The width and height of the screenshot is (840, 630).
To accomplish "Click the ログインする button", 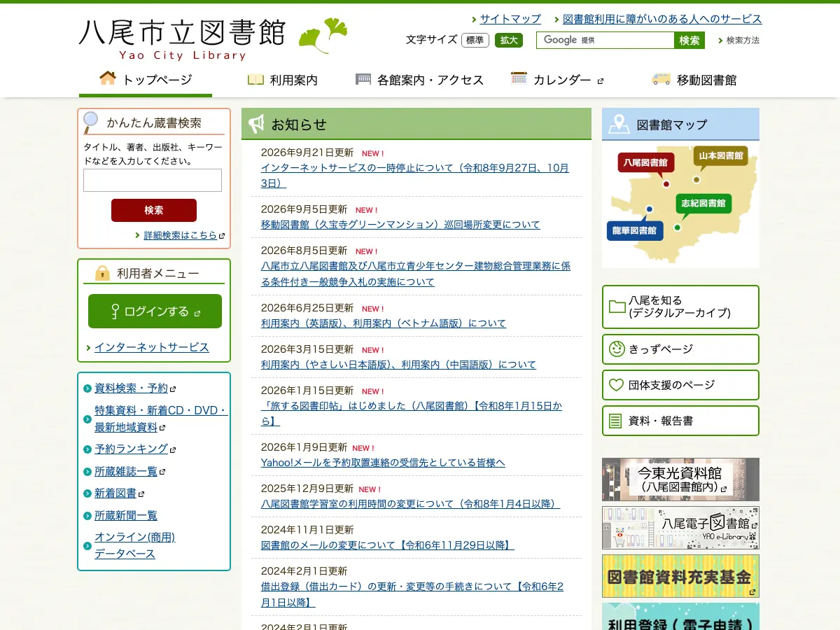I will 155,311.
